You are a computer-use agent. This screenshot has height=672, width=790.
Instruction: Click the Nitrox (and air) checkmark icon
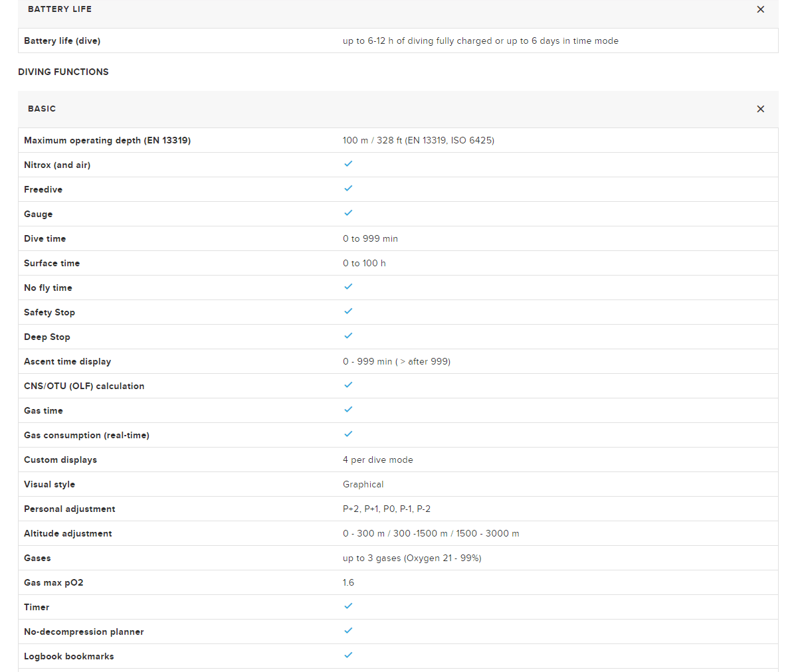[348, 164]
